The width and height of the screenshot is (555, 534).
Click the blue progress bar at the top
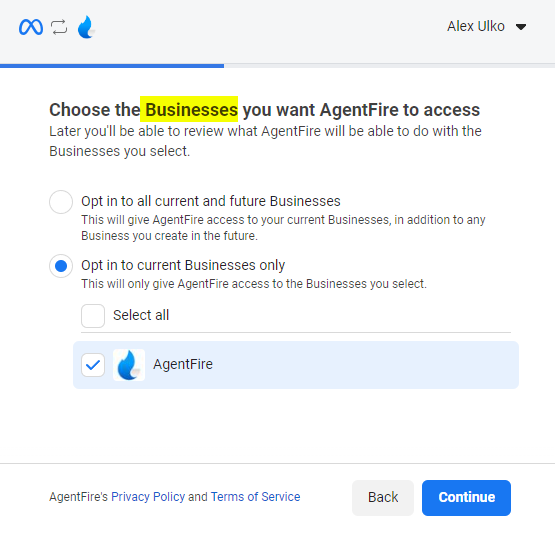point(112,66)
